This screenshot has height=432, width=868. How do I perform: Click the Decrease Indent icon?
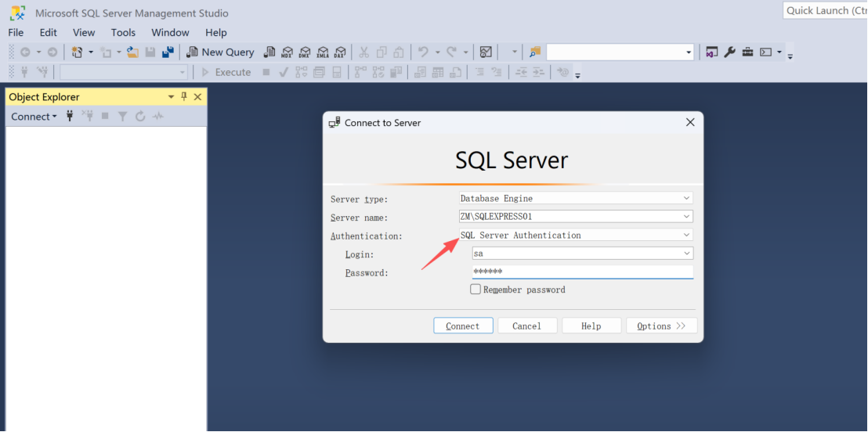521,72
